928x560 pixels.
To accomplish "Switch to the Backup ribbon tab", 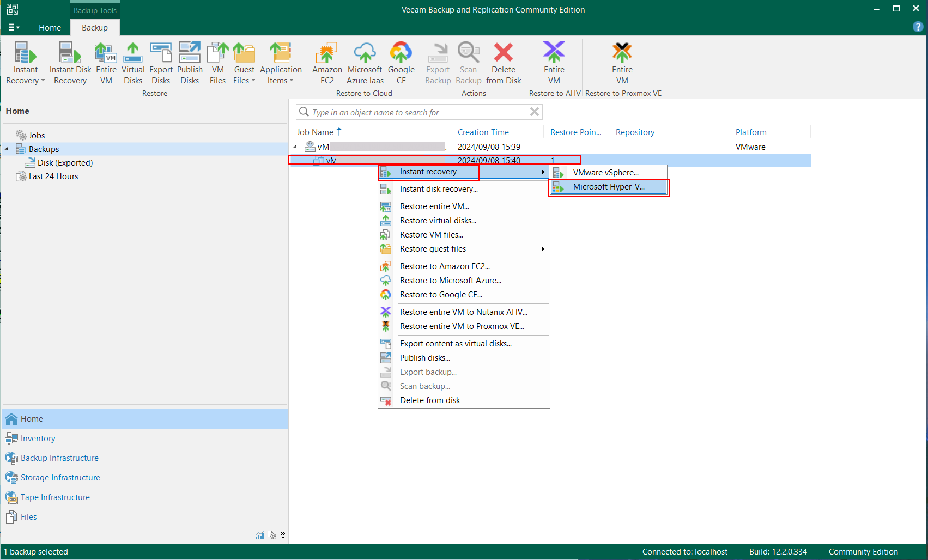I will 95,28.
